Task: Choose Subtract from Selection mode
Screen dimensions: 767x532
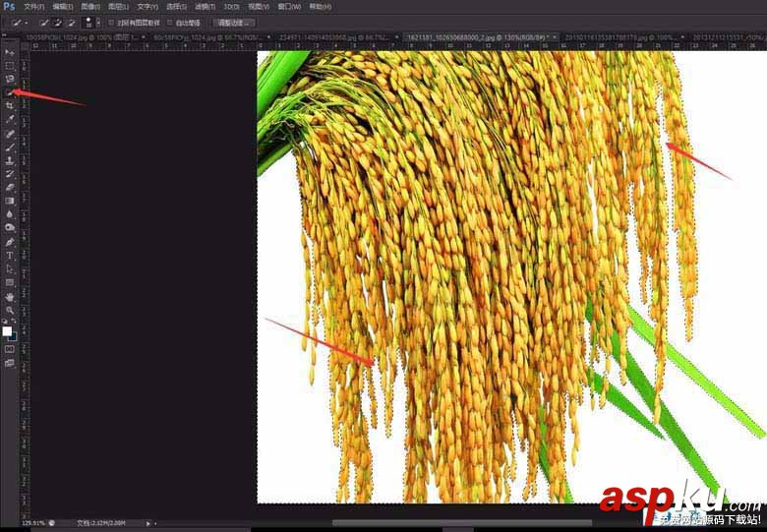Action: 72,23
